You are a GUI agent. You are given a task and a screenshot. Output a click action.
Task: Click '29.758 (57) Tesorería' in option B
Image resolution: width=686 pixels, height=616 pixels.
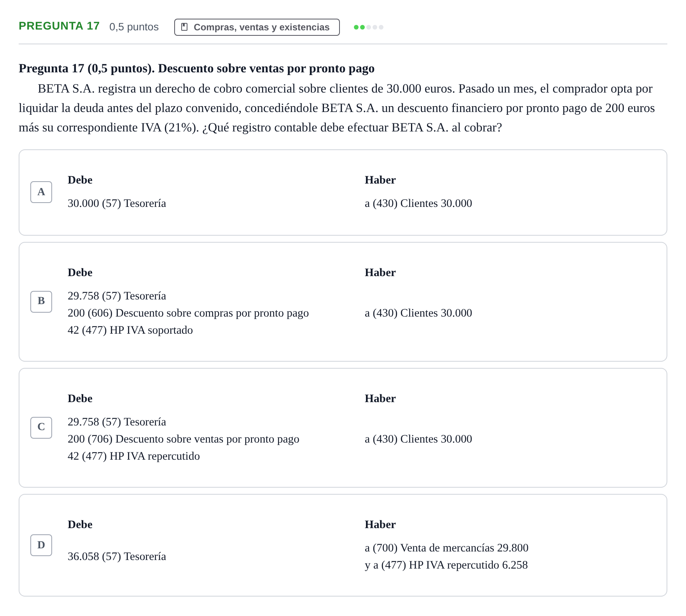pos(117,296)
